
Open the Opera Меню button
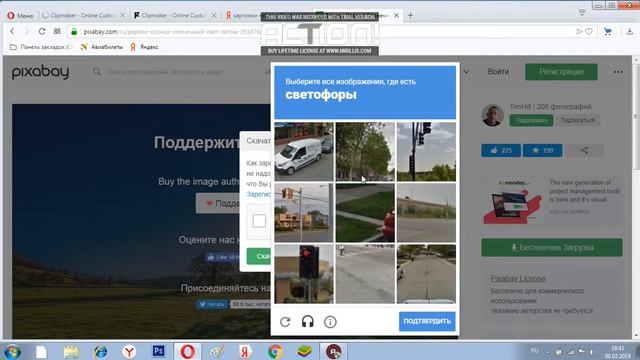click(x=20, y=16)
